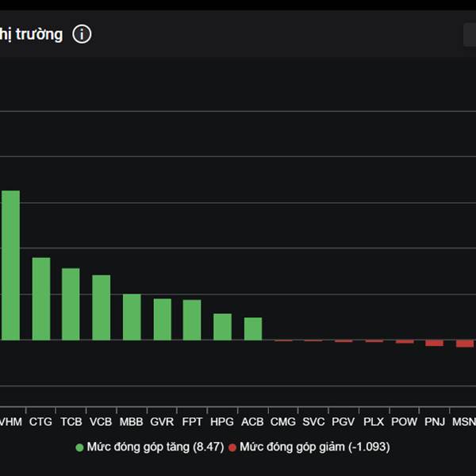Click the PNJ axis label
476x476 pixels.
(x=435, y=422)
